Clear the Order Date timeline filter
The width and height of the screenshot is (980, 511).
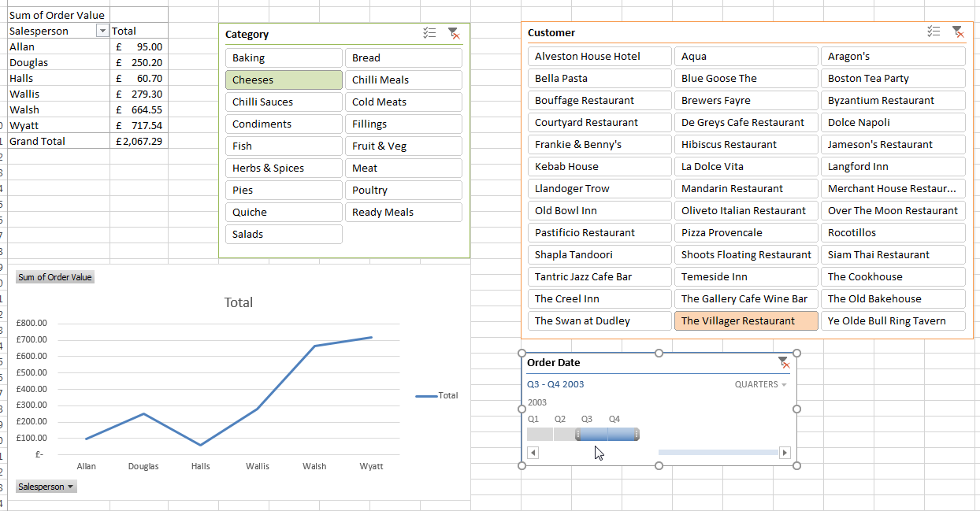click(783, 362)
